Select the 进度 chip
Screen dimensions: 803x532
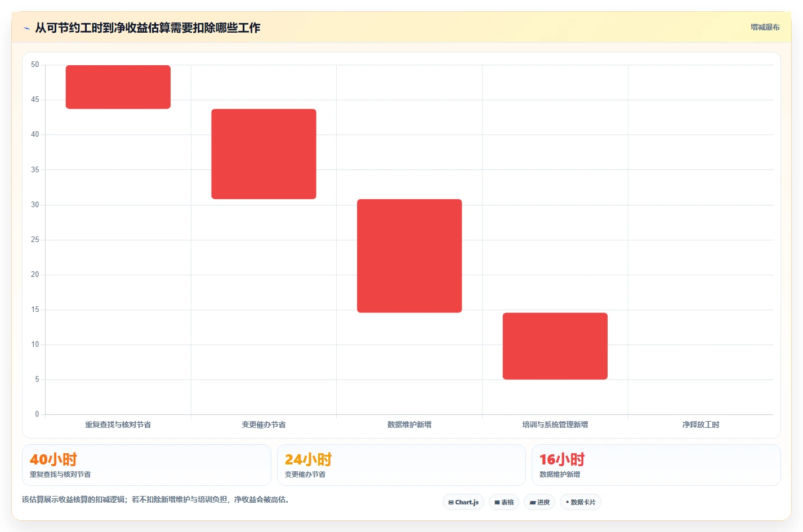pyautogui.click(x=539, y=502)
